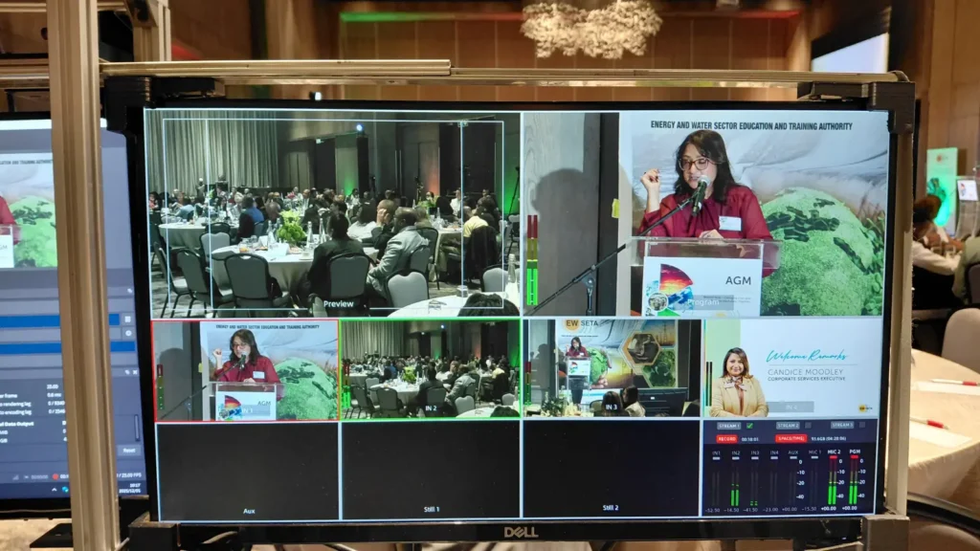980x551 pixels.
Task: Click the -52.50 level value under IN1
Action: pyautogui.click(x=712, y=510)
